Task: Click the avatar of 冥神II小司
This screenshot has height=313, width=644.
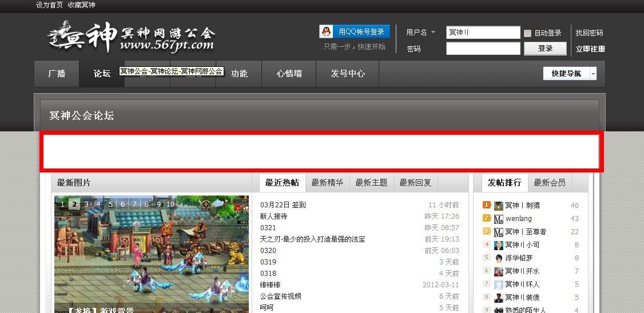Action: coord(498,245)
